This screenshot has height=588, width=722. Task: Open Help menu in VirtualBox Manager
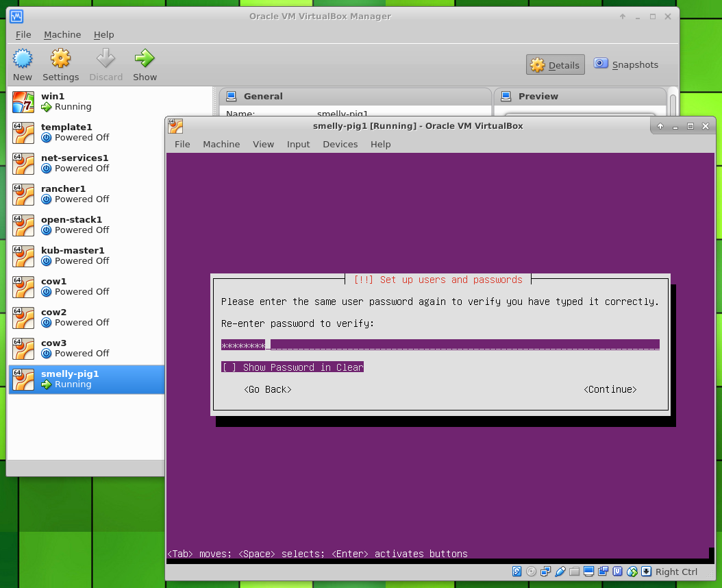(x=103, y=34)
